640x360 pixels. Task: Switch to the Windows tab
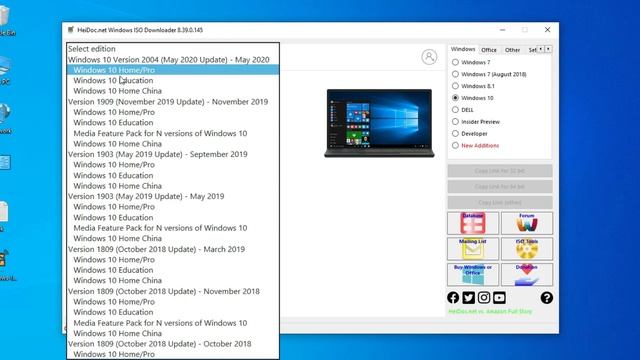(x=463, y=49)
